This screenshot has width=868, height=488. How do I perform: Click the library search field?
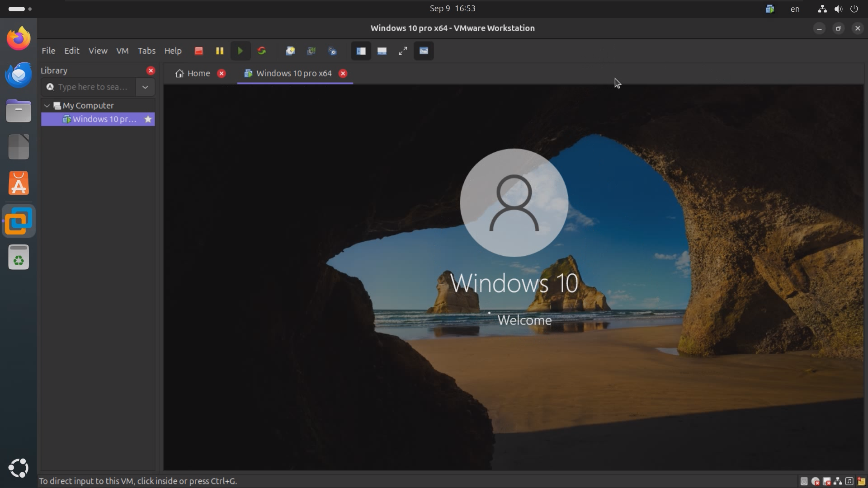tap(89, 87)
